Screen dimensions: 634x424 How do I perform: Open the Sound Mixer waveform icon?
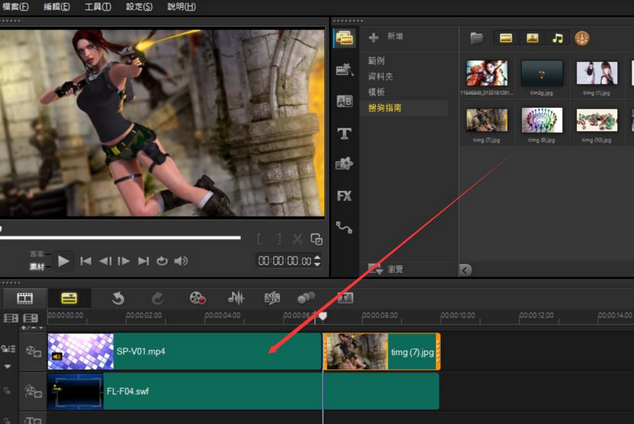coord(236,298)
